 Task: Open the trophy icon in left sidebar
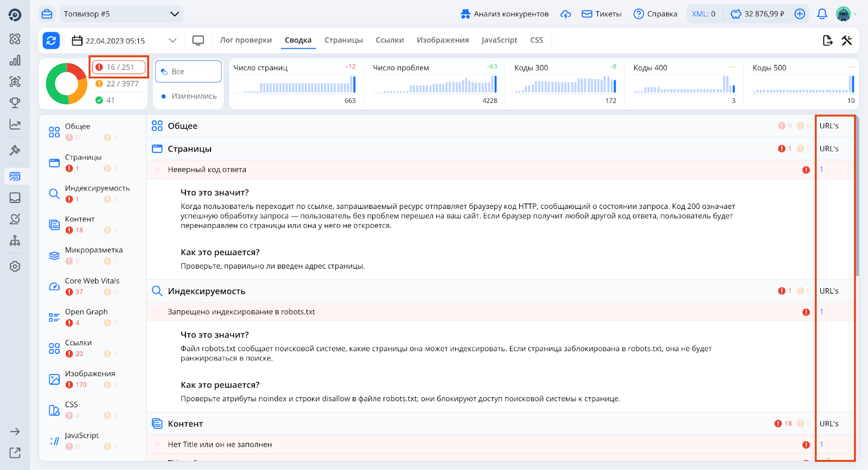15,103
